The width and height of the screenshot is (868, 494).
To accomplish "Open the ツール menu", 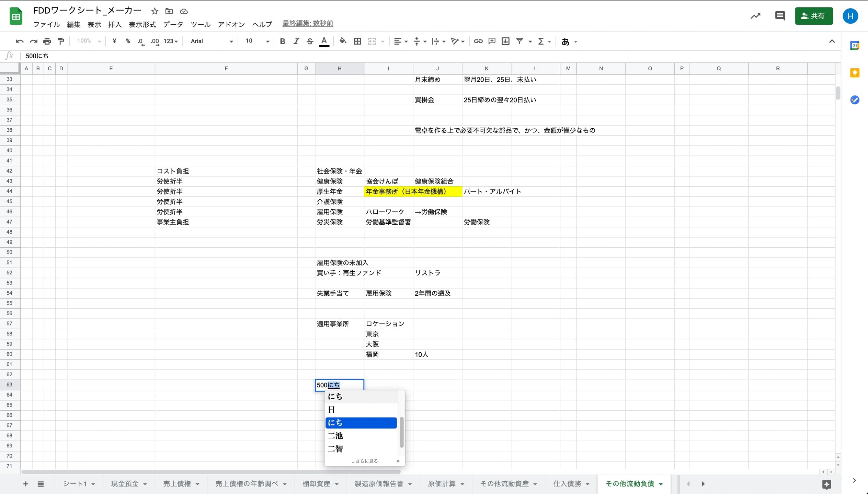I will pos(201,24).
